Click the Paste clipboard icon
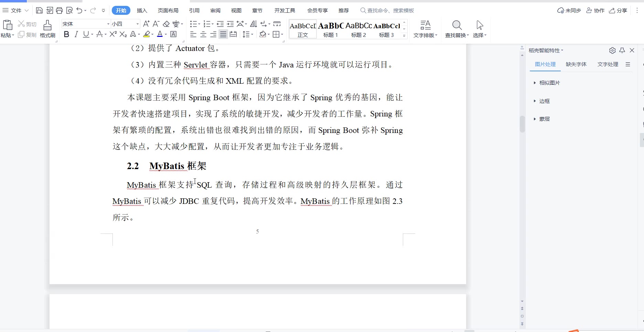The width and height of the screenshot is (644, 332). click(8, 25)
